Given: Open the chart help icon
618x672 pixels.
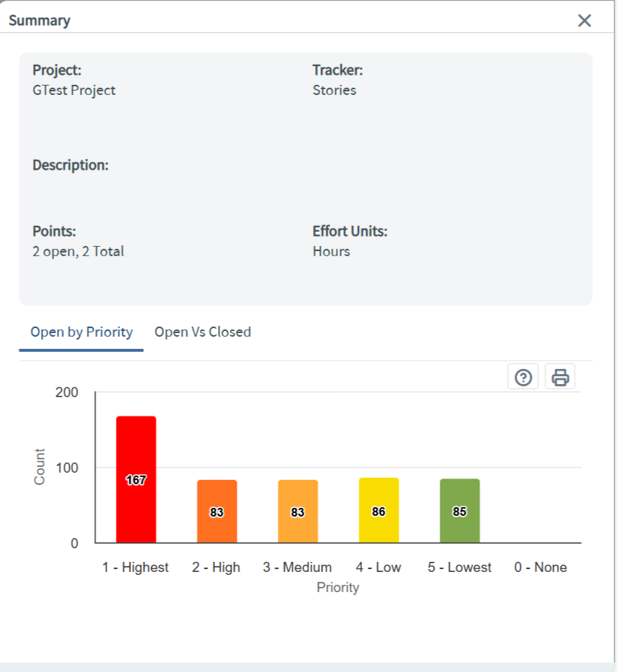Looking at the screenshot, I should 523,377.
